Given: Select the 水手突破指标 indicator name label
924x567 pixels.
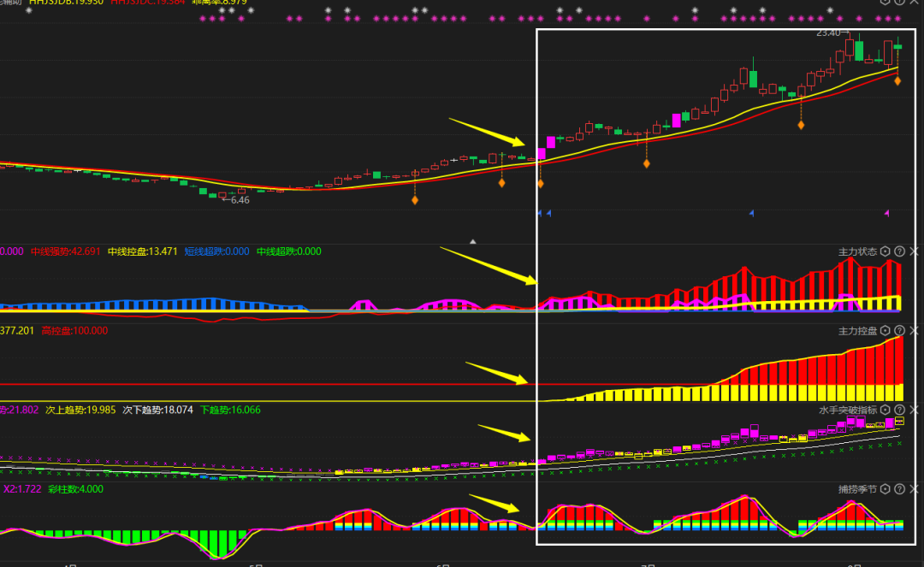Looking at the screenshot, I should coord(848,410).
